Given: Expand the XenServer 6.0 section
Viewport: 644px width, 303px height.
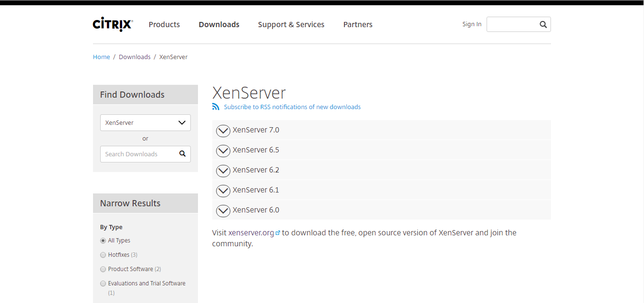Looking at the screenshot, I should click(382, 210).
